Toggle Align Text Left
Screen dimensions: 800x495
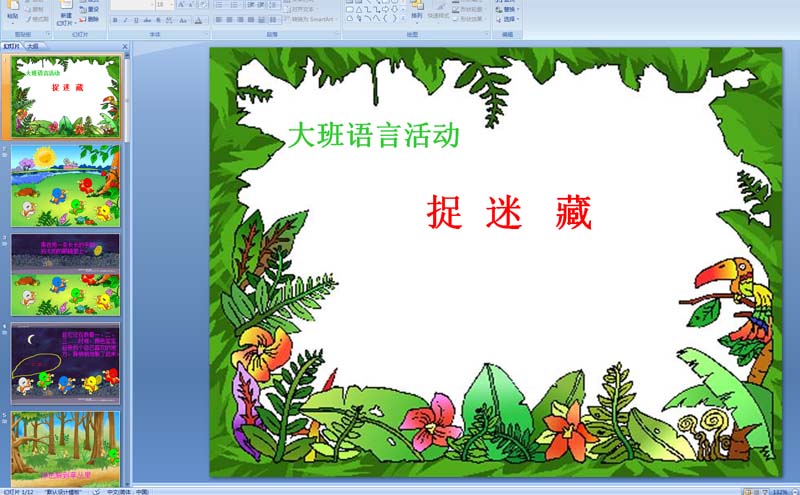(x=218, y=20)
